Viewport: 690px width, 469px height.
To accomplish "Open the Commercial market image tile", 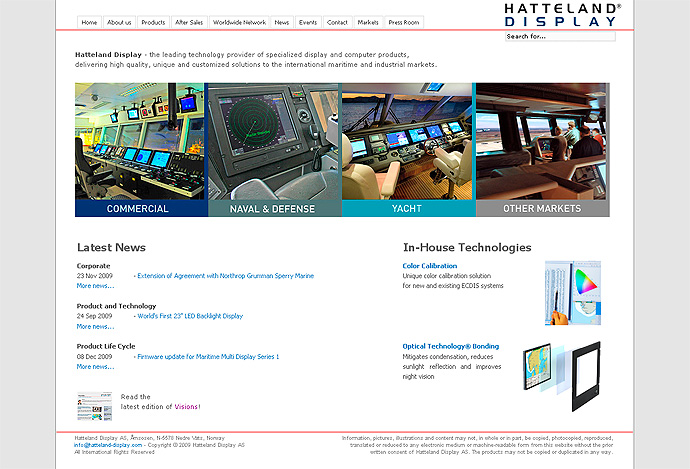I will tap(140, 148).
